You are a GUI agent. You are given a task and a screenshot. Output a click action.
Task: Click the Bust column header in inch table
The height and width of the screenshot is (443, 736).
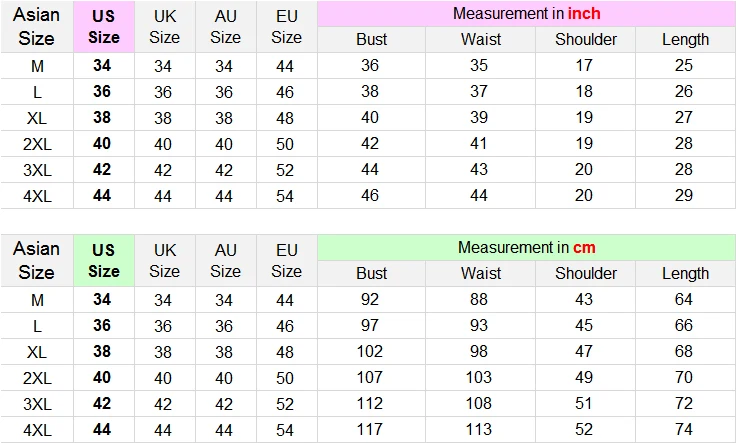371,39
